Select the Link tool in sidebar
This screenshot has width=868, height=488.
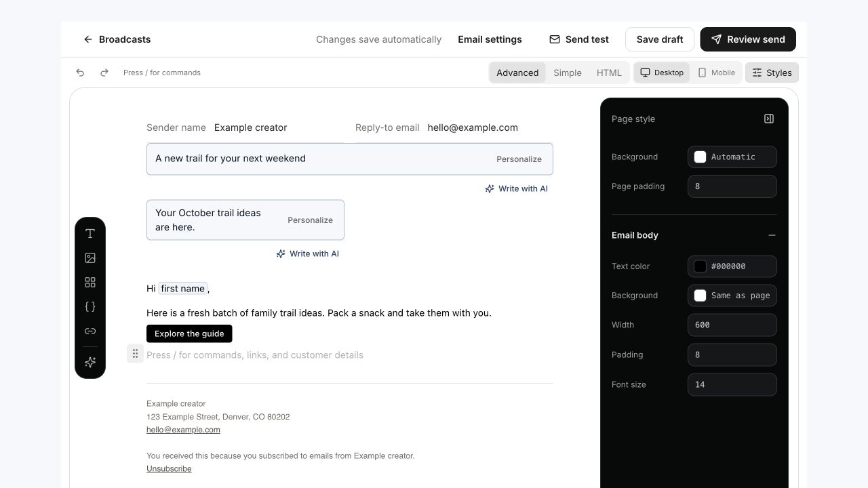[x=90, y=331]
